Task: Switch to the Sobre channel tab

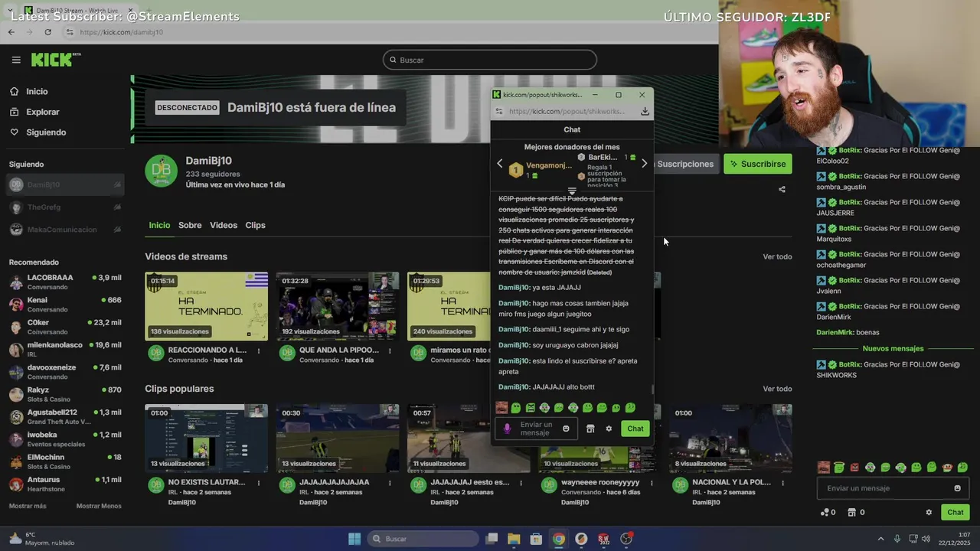Action: pos(190,225)
